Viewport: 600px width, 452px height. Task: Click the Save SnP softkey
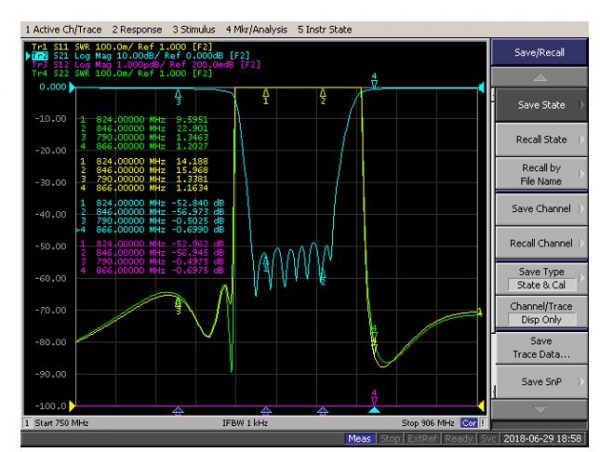(x=541, y=382)
